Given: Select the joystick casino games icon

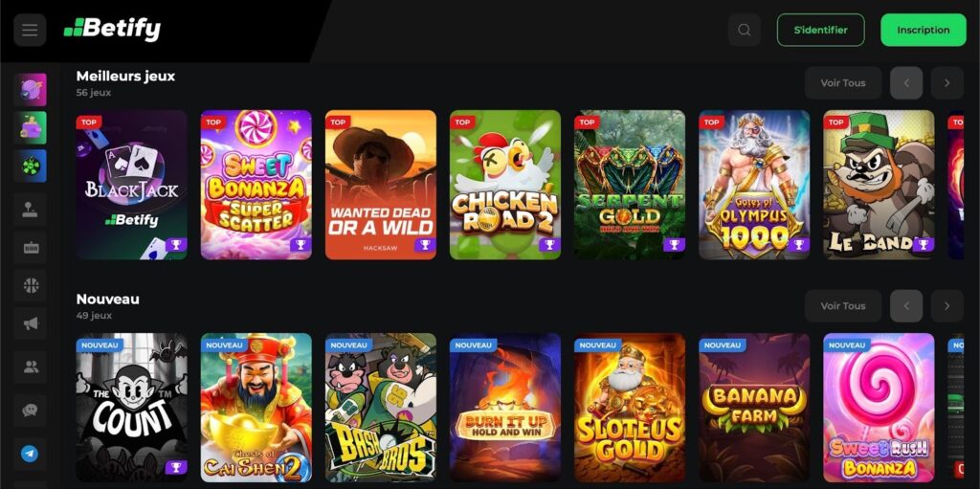Looking at the screenshot, I should pos(31,211).
